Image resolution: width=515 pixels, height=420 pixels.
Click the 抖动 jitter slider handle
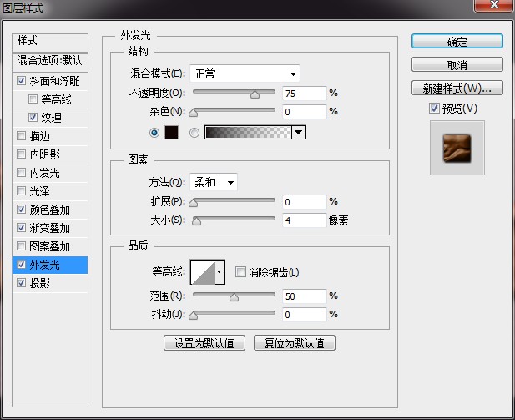(x=194, y=316)
